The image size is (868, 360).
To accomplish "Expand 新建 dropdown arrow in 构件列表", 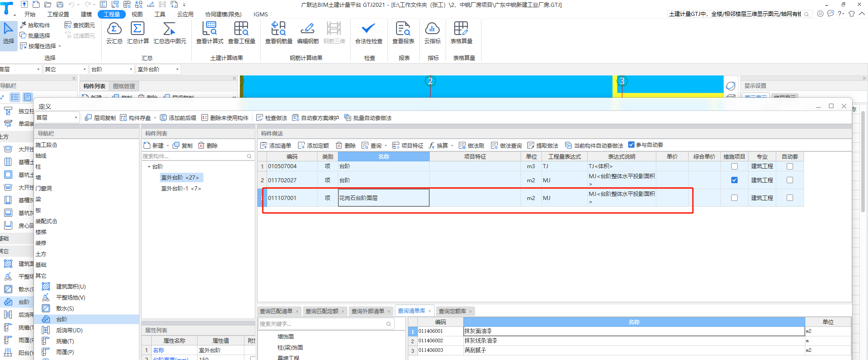I will tap(168, 146).
